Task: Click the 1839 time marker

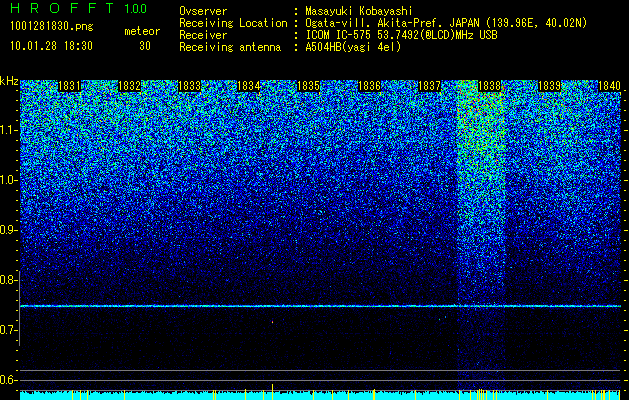Action: pos(549,86)
